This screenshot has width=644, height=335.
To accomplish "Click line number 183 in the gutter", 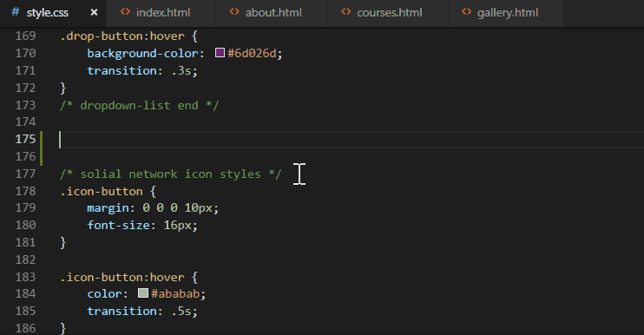I will pyautogui.click(x=25, y=277).
